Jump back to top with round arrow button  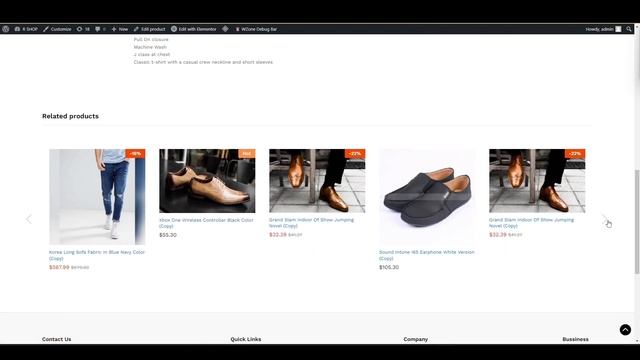tap(625, 330)
